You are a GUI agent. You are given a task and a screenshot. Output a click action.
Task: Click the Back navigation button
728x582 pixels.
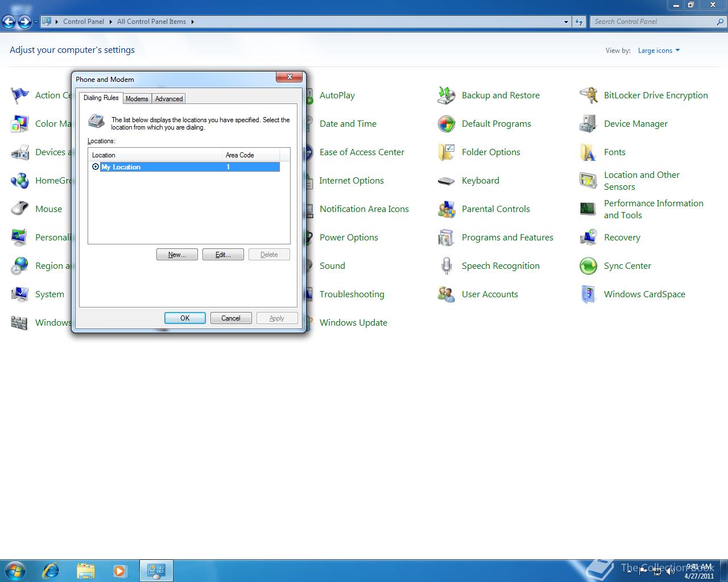coord(9,22)
